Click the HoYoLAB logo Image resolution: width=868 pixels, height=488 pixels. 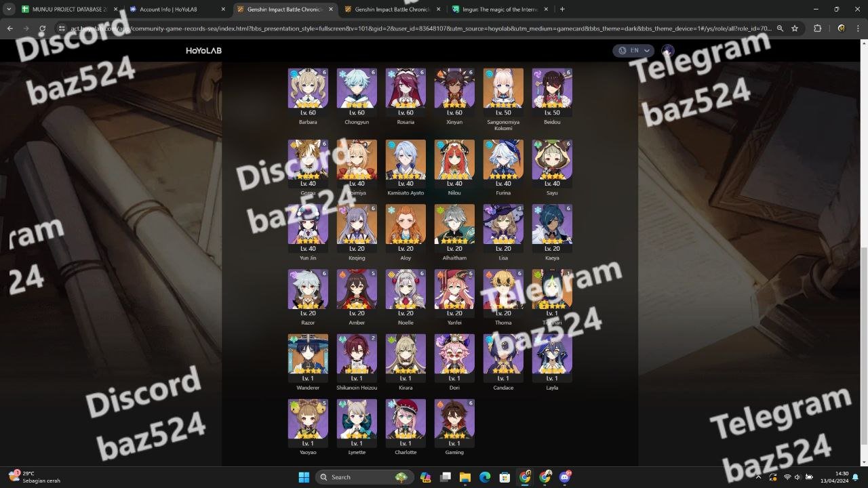point(204,51)
